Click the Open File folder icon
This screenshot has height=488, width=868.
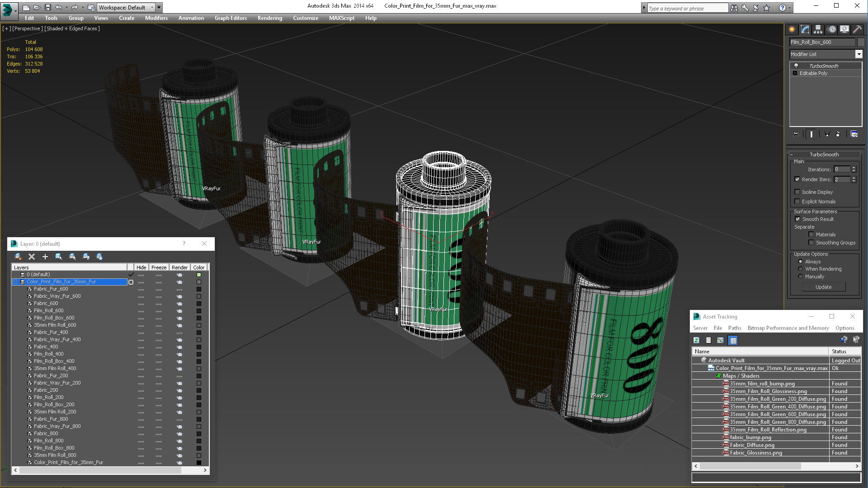coord(37,8)
